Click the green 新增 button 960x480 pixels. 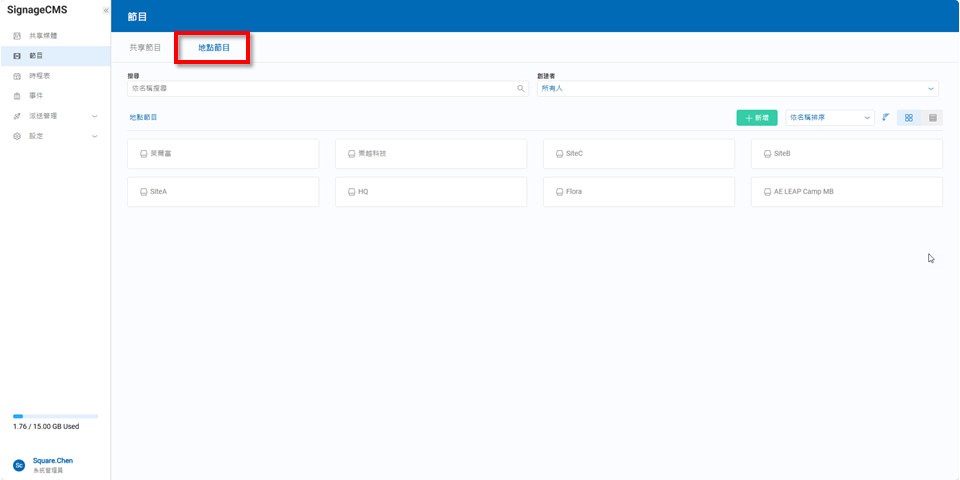pyautogui.click(x=756, y=118)
